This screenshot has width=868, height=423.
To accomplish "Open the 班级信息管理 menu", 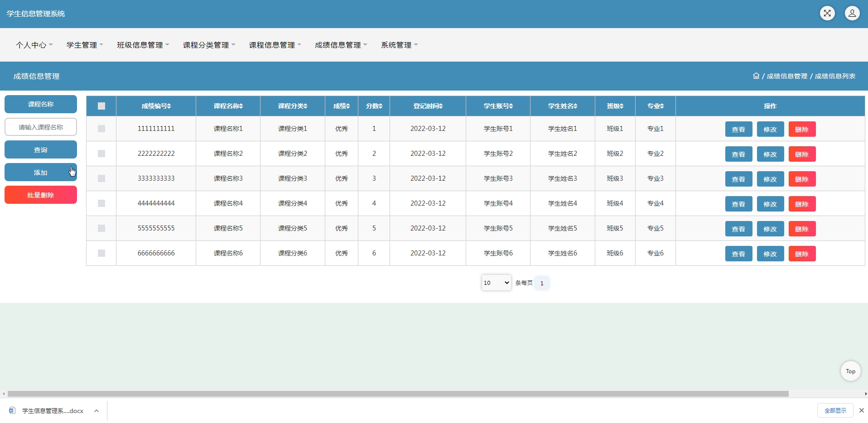I will click(143, 45).
